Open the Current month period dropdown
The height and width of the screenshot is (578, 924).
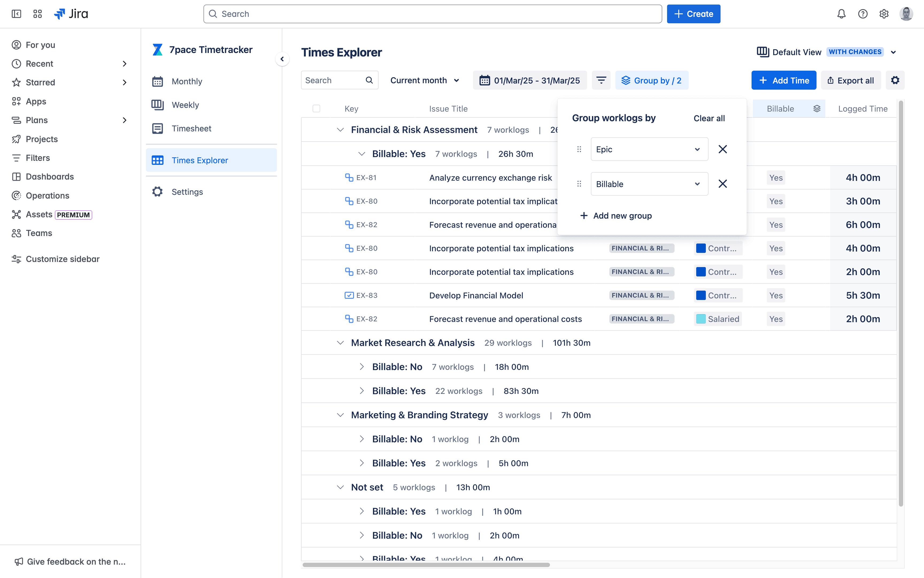pyautogui.click(x=425, y=80)
